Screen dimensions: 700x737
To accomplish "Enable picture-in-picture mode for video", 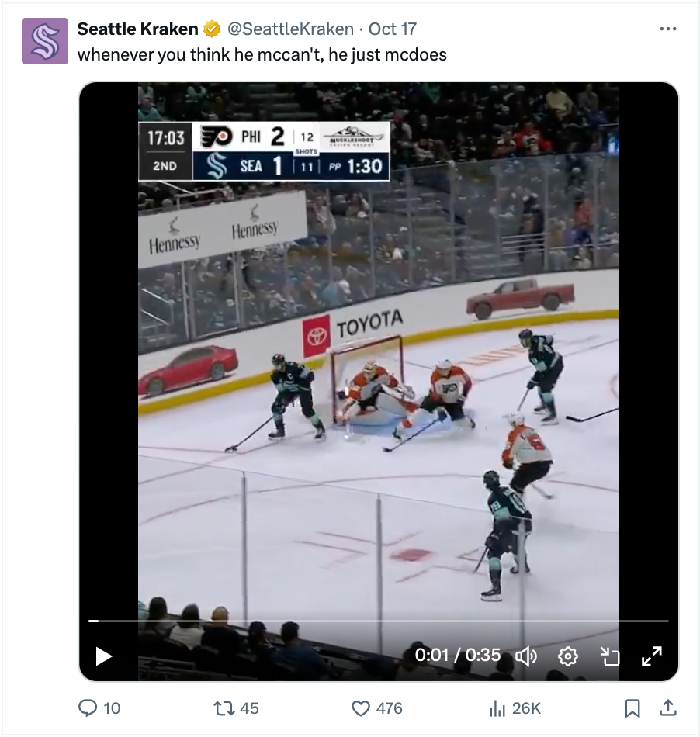I will pyautogui.click(x=611, y=656).
